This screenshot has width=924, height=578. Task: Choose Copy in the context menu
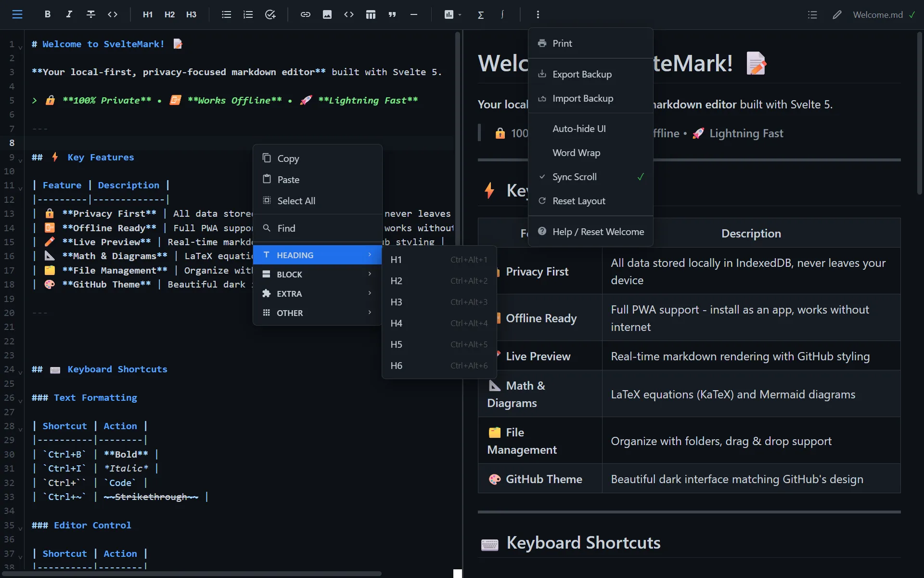point(318,158)
